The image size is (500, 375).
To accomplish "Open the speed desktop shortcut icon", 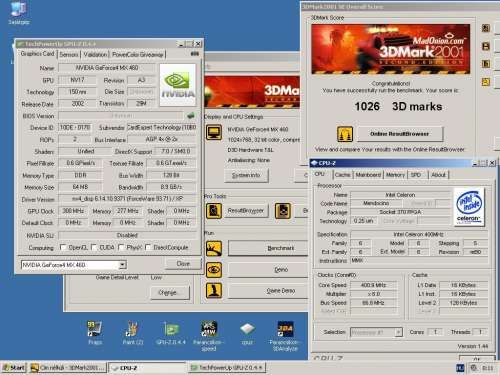I will 209,329.
